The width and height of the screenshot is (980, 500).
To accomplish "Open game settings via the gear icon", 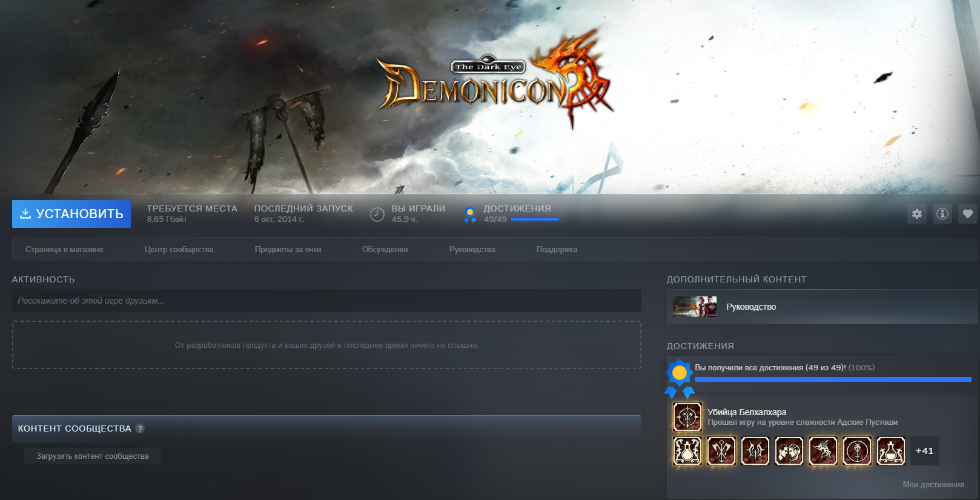I will pyautogui.click(x=917, y=214).
